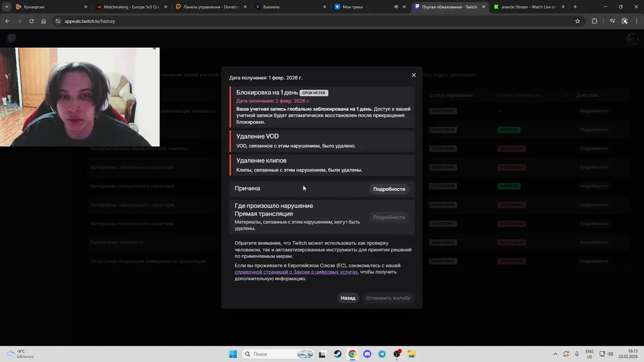Click the Отправить жалобу button
The width and height of the screenshot is (644, 362).
pos(388,298)
